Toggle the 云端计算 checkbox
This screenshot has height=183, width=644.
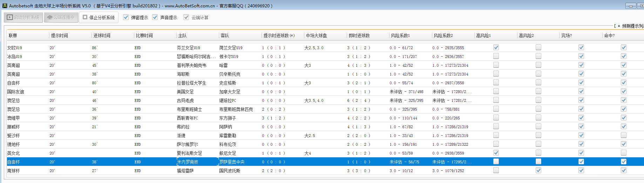[x=186, y=17]
